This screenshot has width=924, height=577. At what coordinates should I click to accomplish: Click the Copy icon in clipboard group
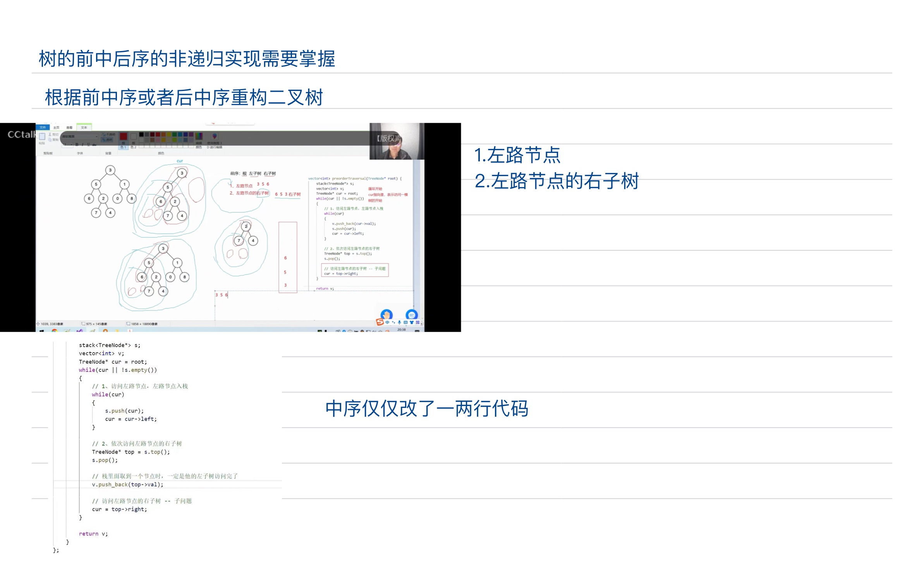50,139
